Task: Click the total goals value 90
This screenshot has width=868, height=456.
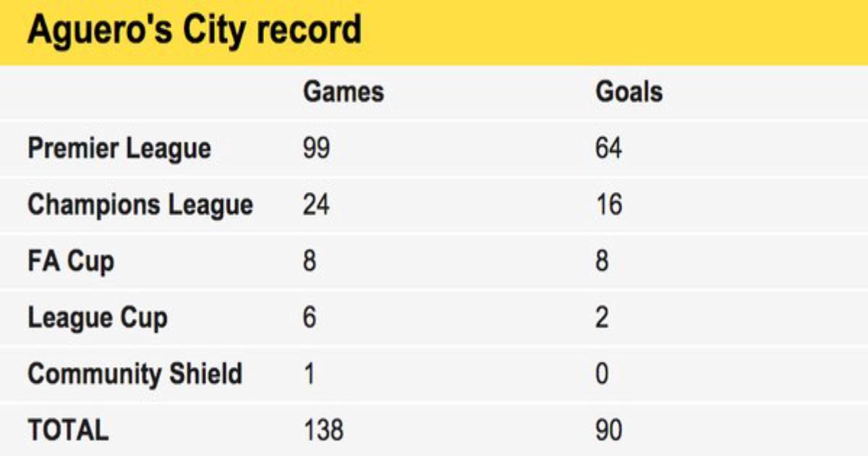Action: pyautogui.click(x=608, y=431)
